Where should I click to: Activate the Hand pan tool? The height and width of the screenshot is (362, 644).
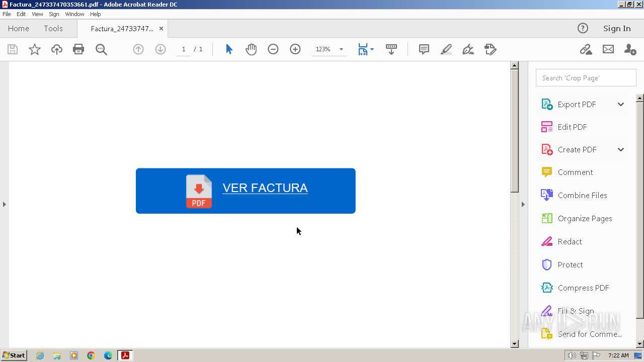251,49
